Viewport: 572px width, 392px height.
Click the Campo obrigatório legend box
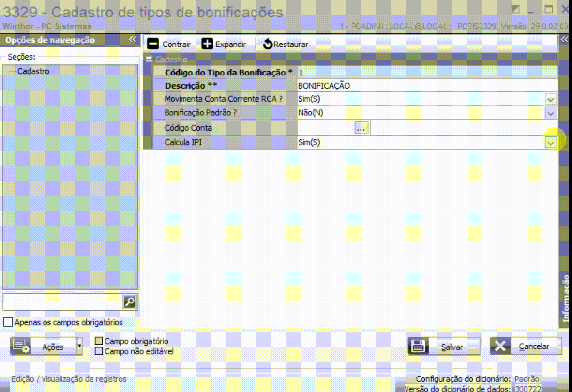point(99,341)
